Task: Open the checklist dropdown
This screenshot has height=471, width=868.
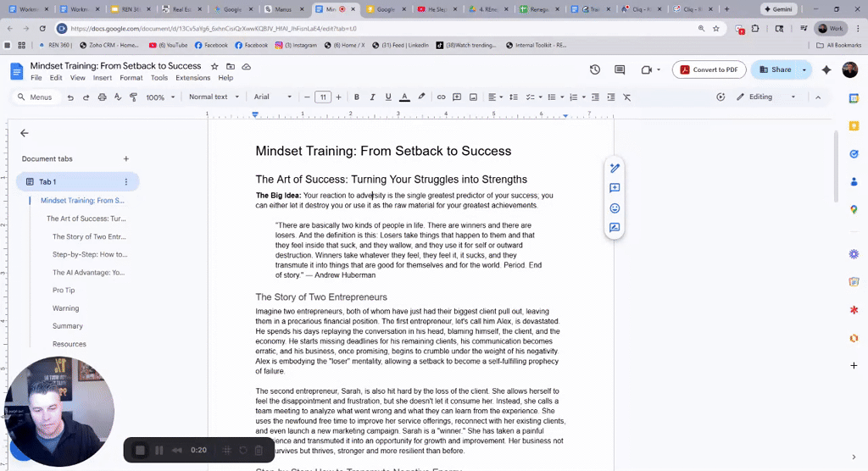Action: coord(534,97)
